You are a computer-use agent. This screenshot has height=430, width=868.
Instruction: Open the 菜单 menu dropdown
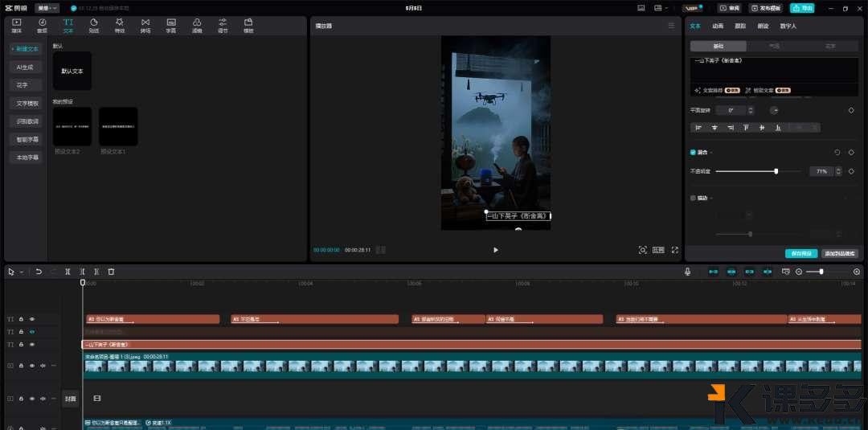(47, 8)
